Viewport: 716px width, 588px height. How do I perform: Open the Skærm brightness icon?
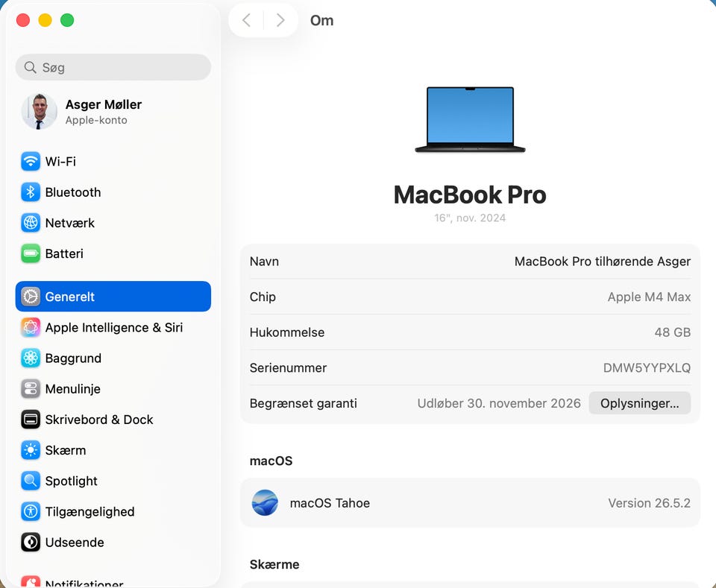click(x=31, y=450)
